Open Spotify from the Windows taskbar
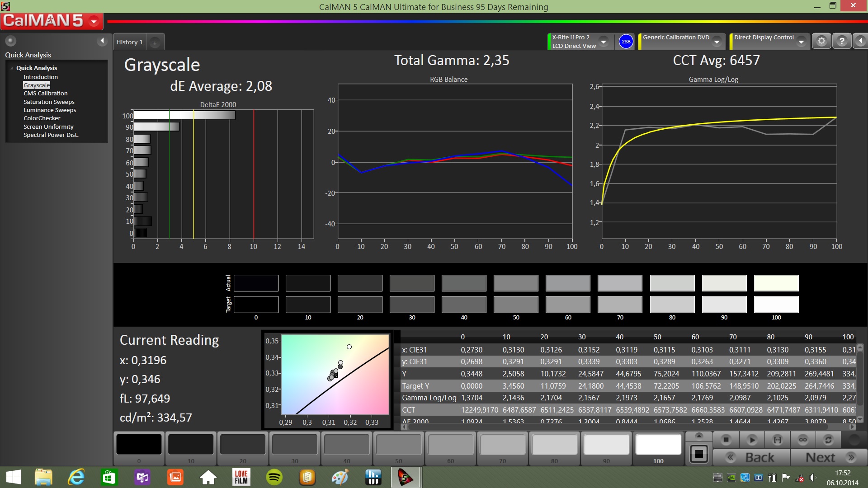 coord(274,477)
